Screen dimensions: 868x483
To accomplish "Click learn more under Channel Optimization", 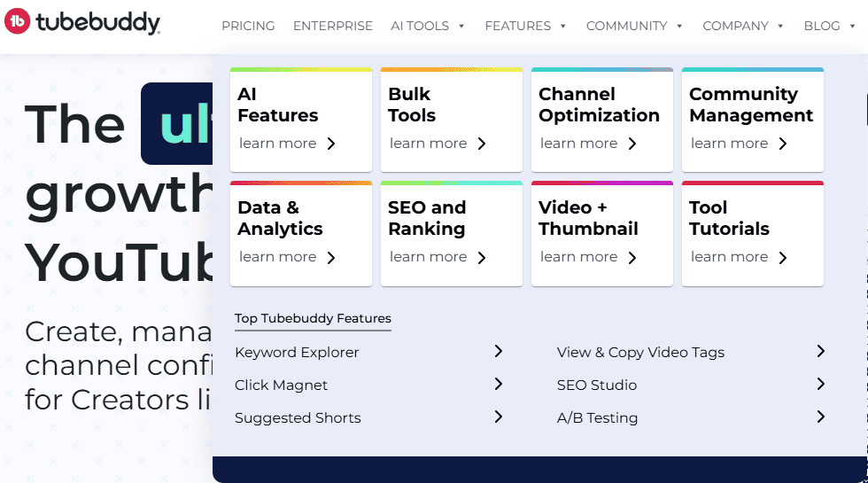I will point(579,144).
